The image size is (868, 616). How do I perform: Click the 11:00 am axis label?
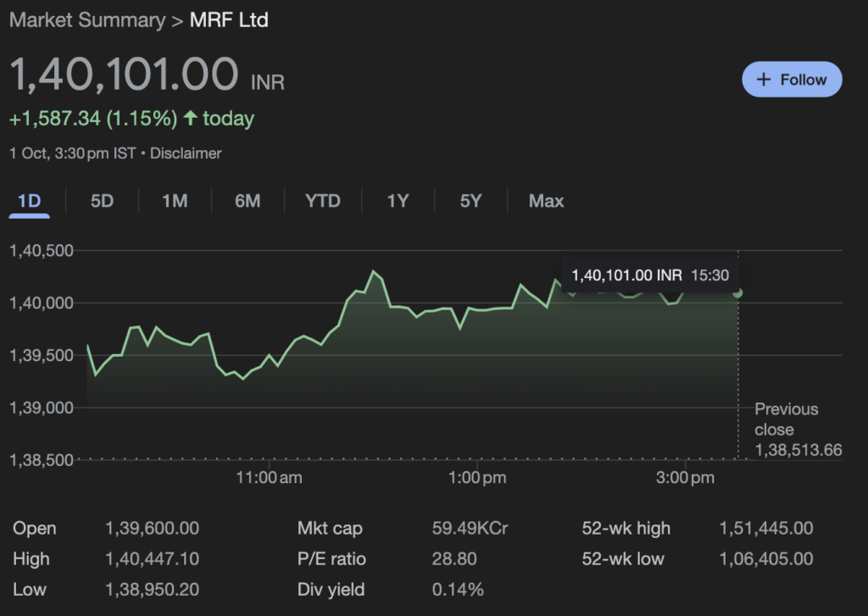pos(269,478)
